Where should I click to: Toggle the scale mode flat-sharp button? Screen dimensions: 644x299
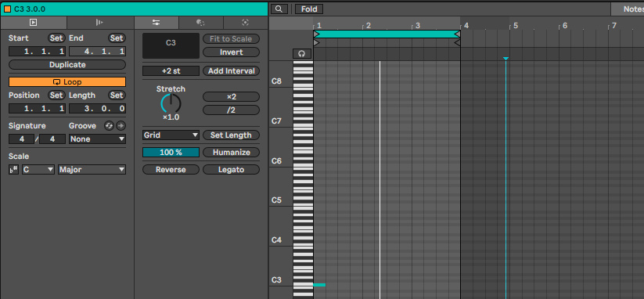pos(13,169)
